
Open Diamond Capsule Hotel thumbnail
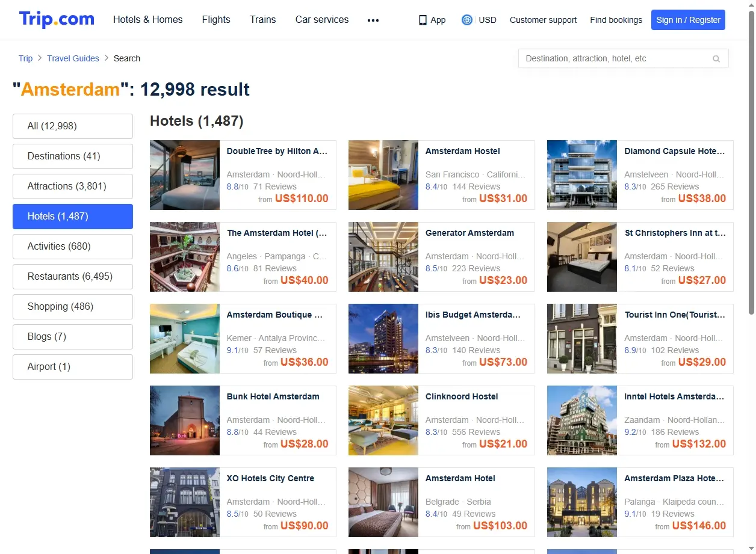tap(582, 175)
